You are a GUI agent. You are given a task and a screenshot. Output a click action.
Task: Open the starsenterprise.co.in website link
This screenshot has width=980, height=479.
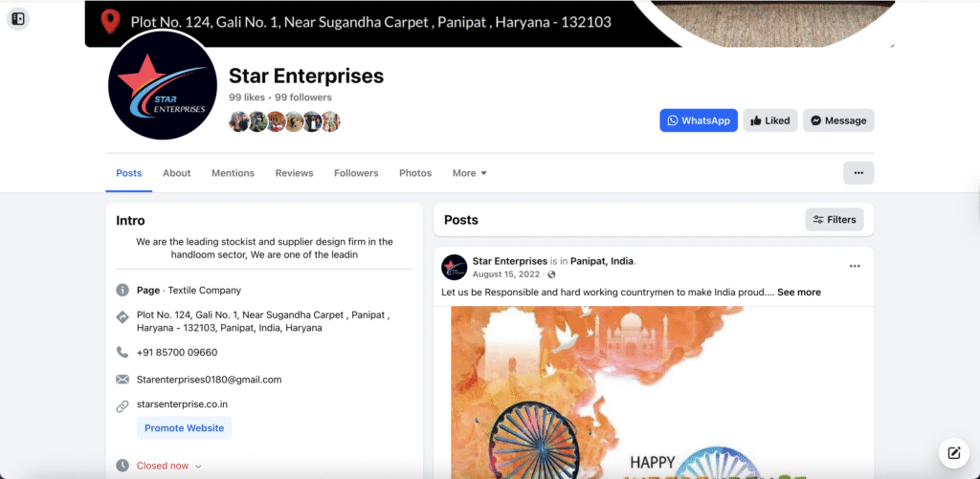point(178,404)
